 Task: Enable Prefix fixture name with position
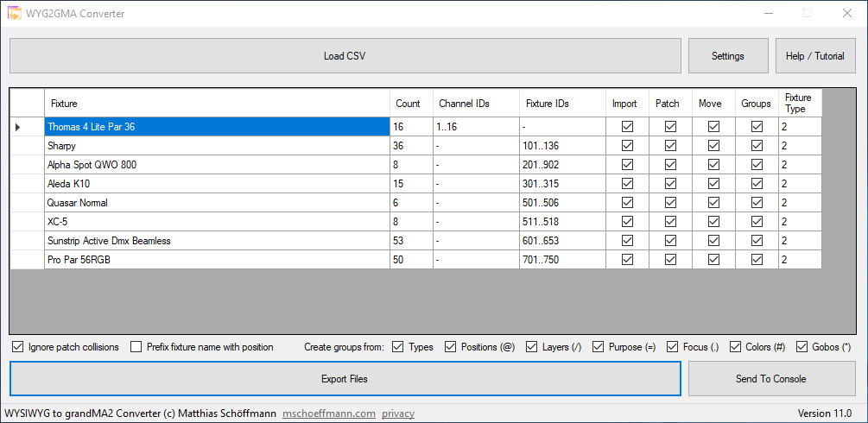[136, 347]
